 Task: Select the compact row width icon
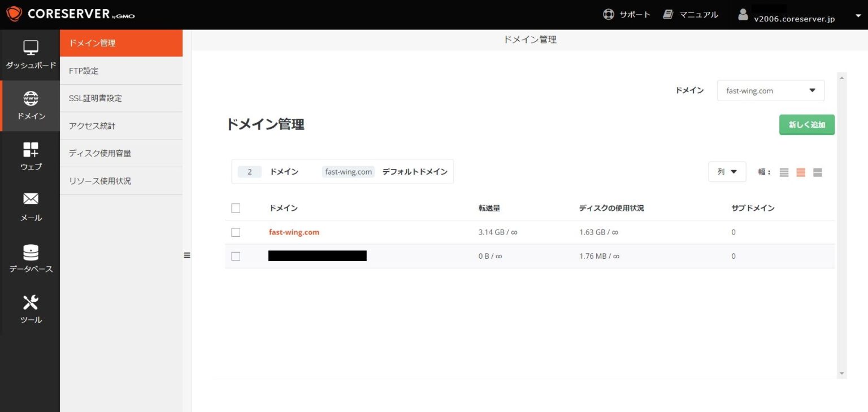[x=784, y=172]
